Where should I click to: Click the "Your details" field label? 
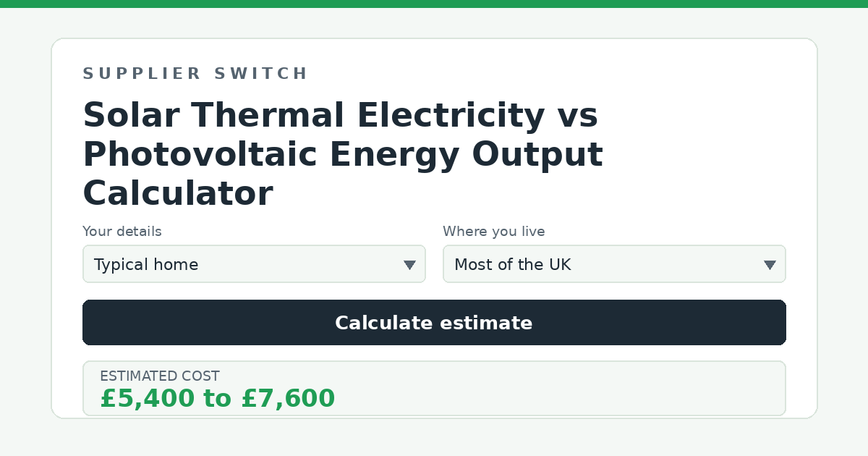[x=122, y=232]
